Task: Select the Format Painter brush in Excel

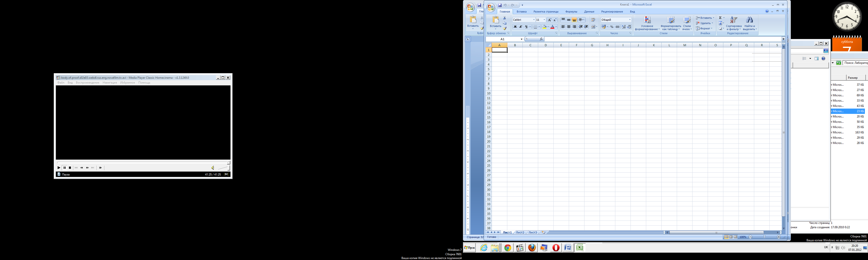Action: [x=504, y=28]
